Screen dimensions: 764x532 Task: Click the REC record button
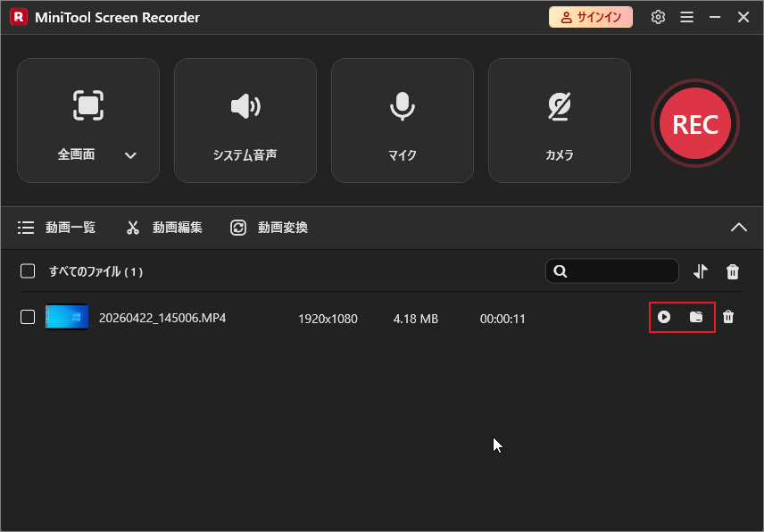pos(694,123)
